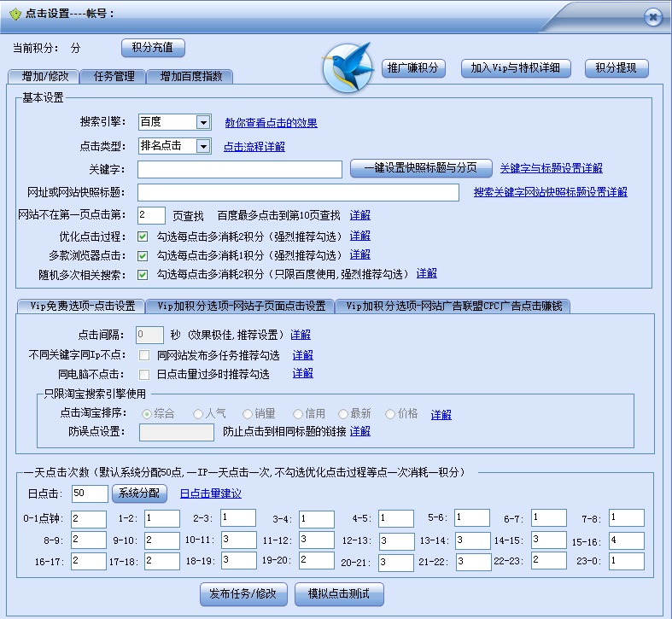The image size is (672, 619).
Task: Toggle 多款浏览器点击 checkbox
Action: click(x=143, y=256)
